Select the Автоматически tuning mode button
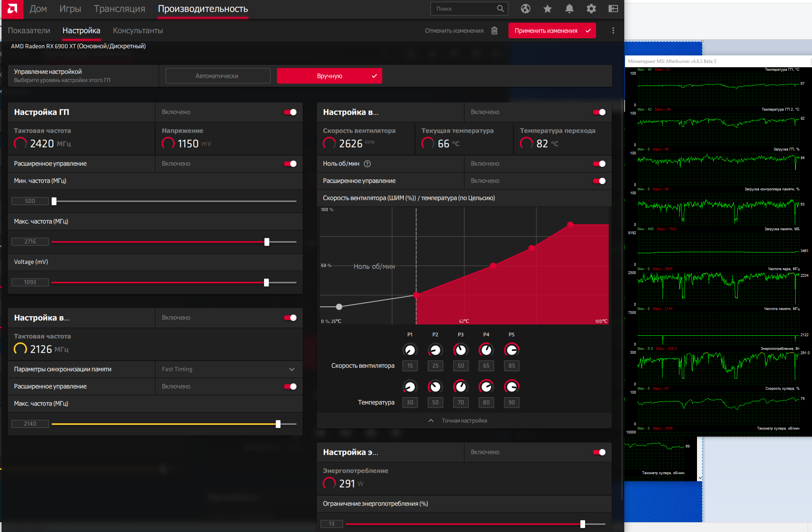Image resolution: width=812 pixels, height=532 pixels. coord(218,76)
